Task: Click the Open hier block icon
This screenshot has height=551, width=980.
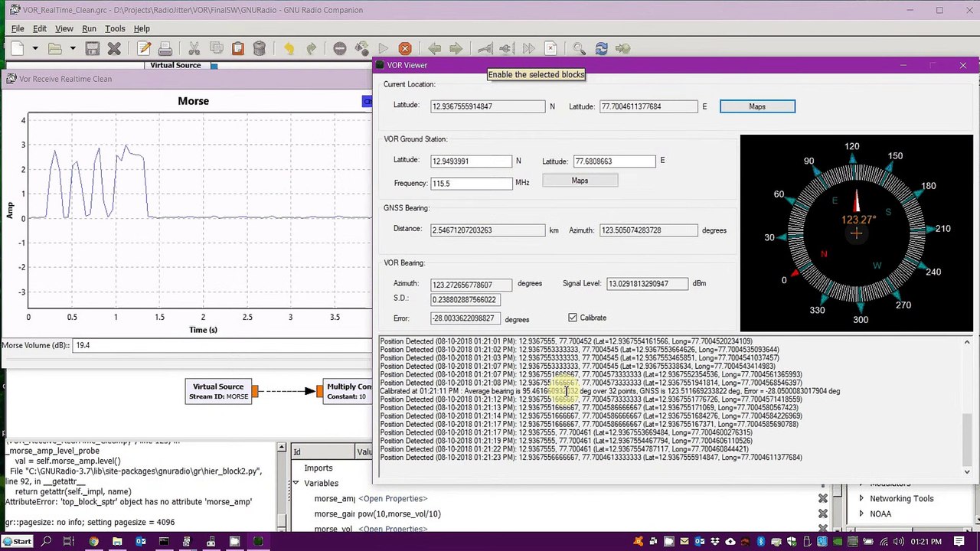Action: tap(622, 48)
